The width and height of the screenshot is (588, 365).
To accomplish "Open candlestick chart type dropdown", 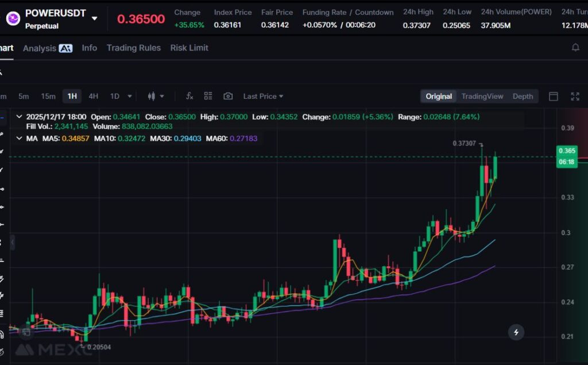I will 156,97.
